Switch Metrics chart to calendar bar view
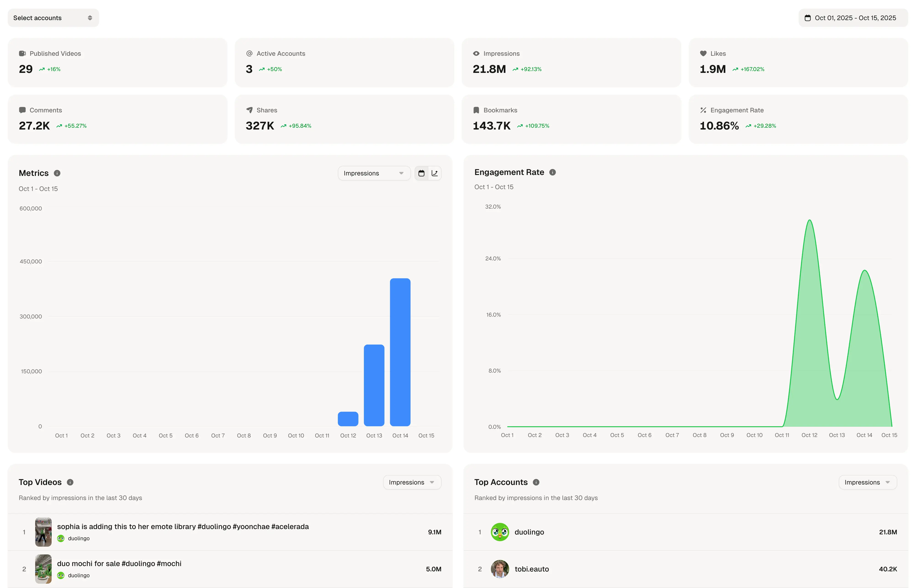 point(421,173)
